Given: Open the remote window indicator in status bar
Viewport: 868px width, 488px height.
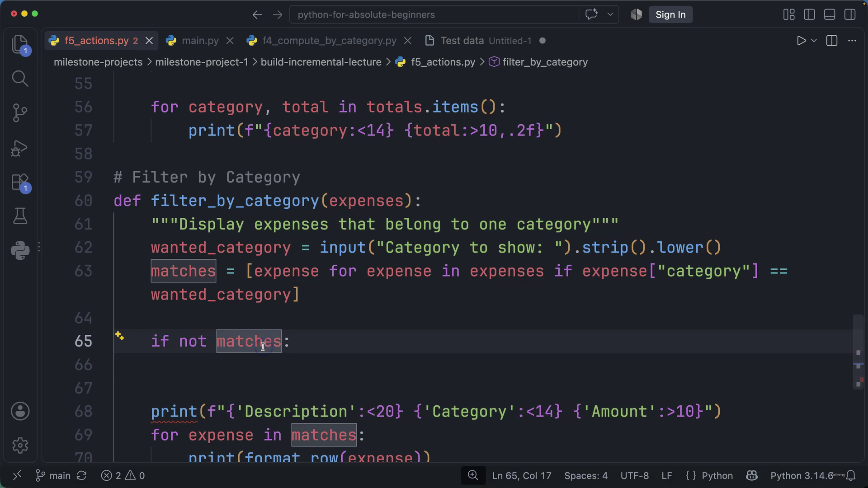Looking at the screenshot, I should pyautogui.click(x=17, y=475).
